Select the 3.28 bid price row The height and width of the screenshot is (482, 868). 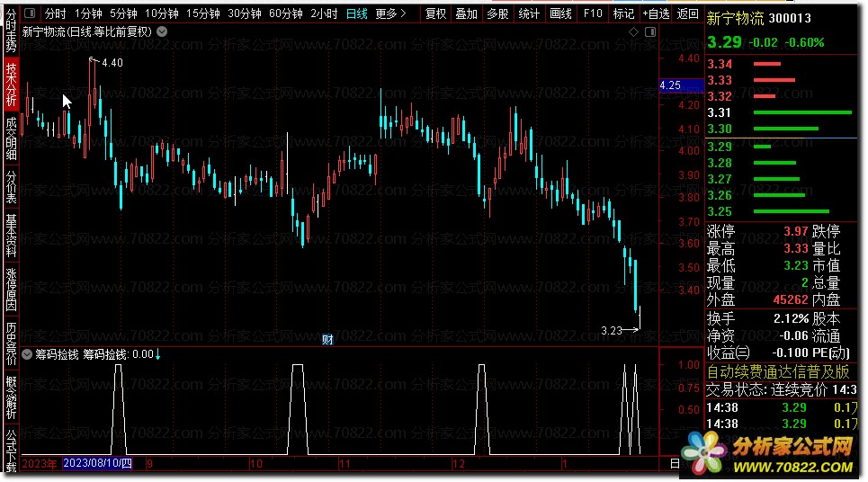782,164
